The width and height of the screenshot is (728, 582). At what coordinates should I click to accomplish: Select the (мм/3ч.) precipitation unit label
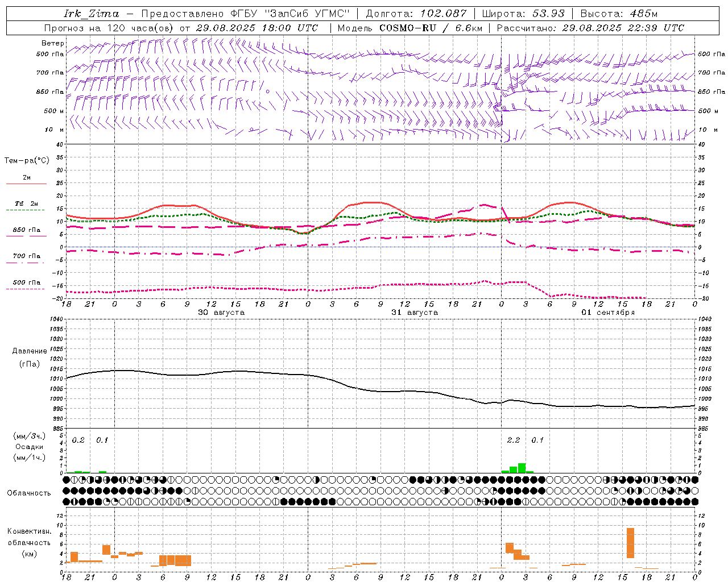click(x=29, y=436)
